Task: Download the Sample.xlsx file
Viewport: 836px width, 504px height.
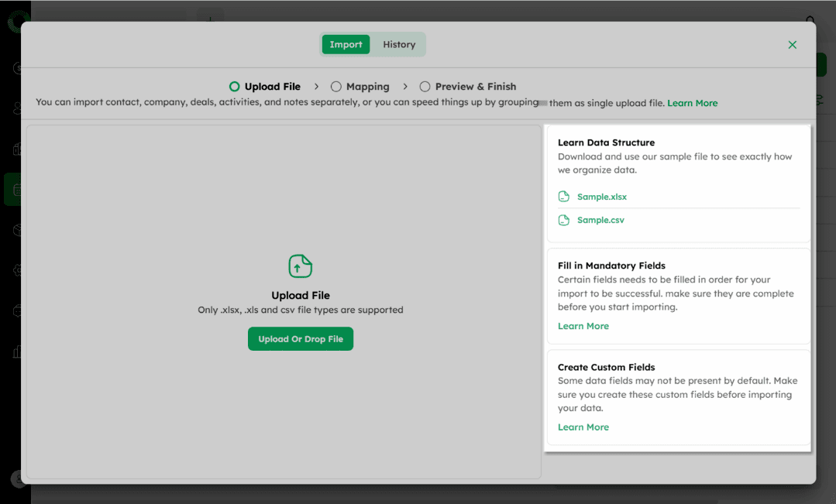Action: (x=601, y=197)
